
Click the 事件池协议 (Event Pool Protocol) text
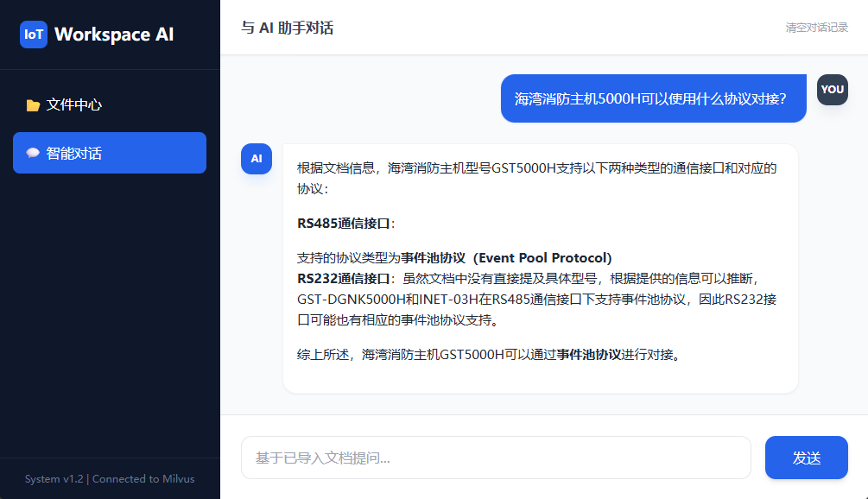(x=506, y=258)
